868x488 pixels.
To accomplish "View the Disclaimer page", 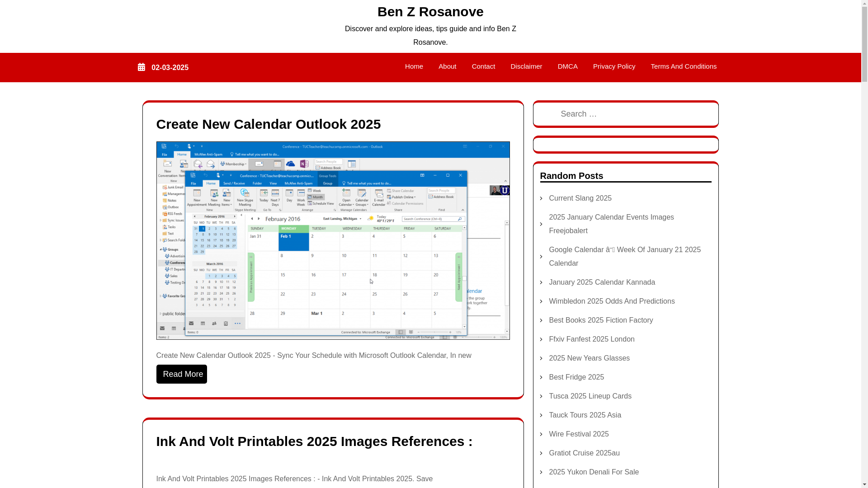I will 526,66.
